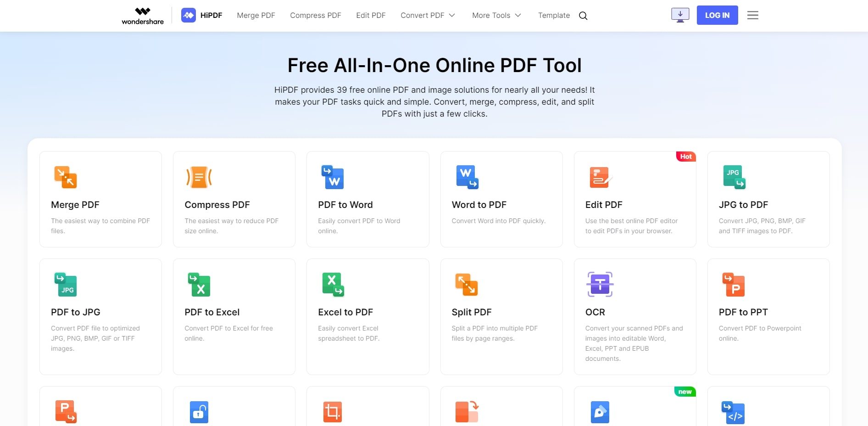Click 'Easily convert Excel spreadsheet to PDF.'
Image resolution: width=868 pixels, height=426 pixels.
[349, 333]
